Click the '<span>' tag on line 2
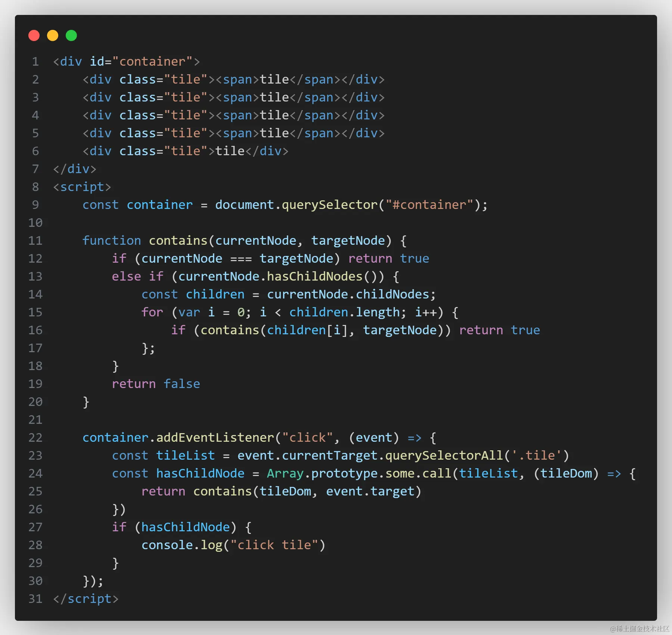The height and width of the screenshot is (635, 672). (237, 79)
